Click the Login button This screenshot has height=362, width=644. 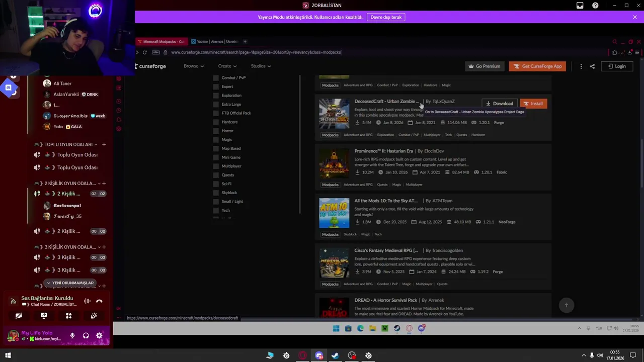[x=617, y=66]
